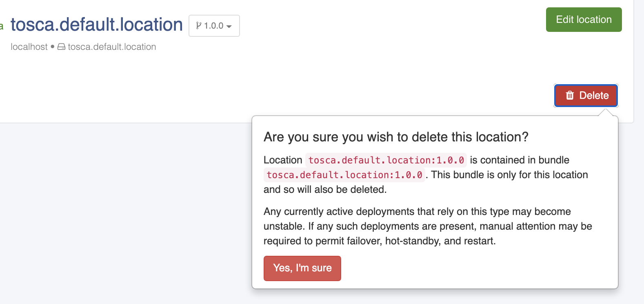Click the trash can icon on Delete
Image resolution: width=644 pixels, height=304 pixels.
(x=570, y=95)
